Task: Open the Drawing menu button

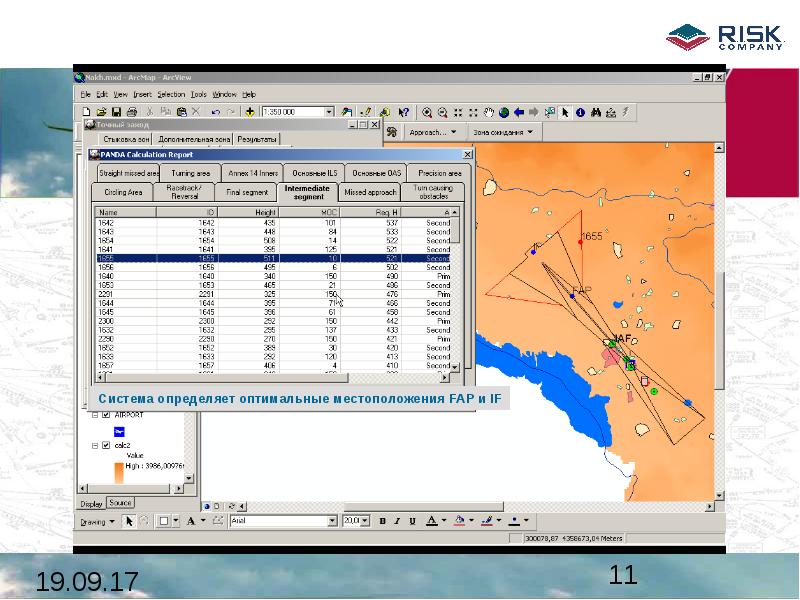Action: [x=97, y=521]
